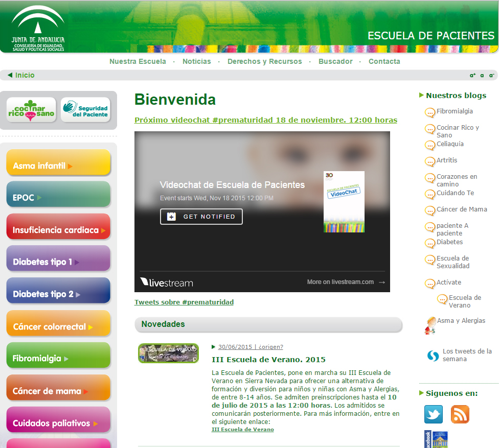This screenshot has width=499, height=448.
Task: Click the Junta de Andalucía logo
Action: (38, 27)
